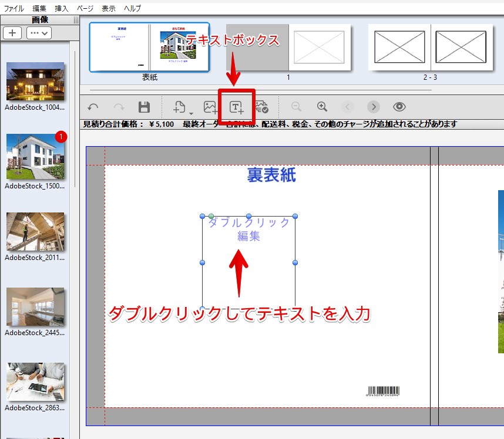This screenshot has width=504, height=439.
Task: Toggle preview with the eye icon
Action: pyautogui.click(x=399, y=107)
